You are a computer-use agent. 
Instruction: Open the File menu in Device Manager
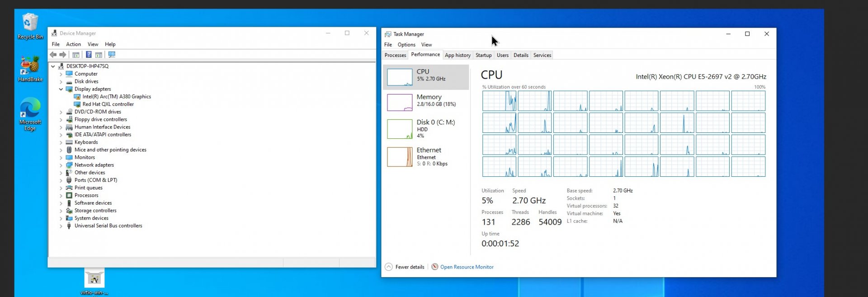[x=56, y=44]
